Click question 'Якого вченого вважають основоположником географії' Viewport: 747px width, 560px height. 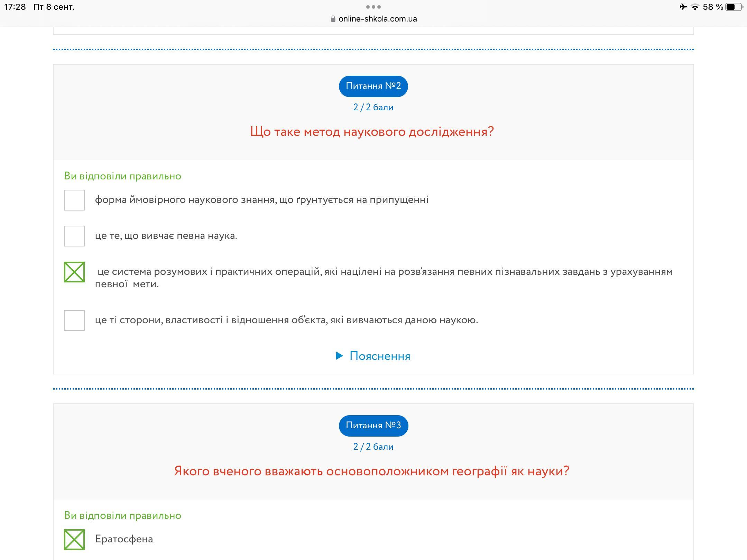pyautogui.click(x=371, y=471)
